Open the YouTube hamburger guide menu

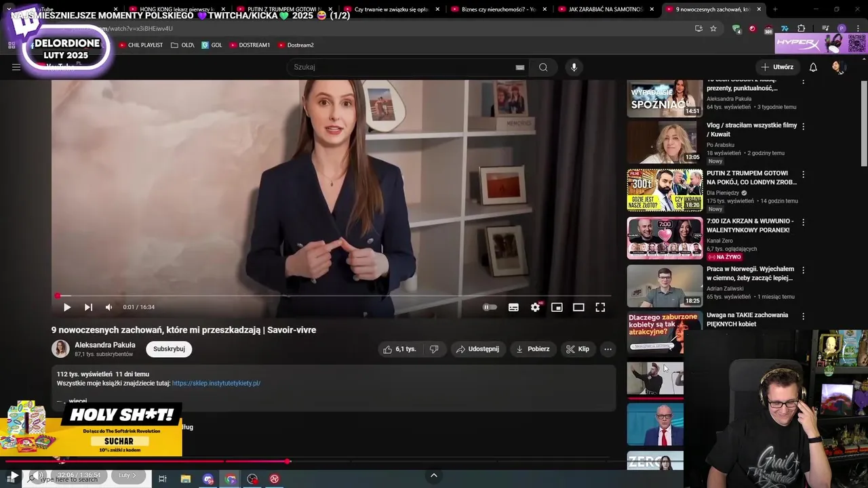(16, 67)
